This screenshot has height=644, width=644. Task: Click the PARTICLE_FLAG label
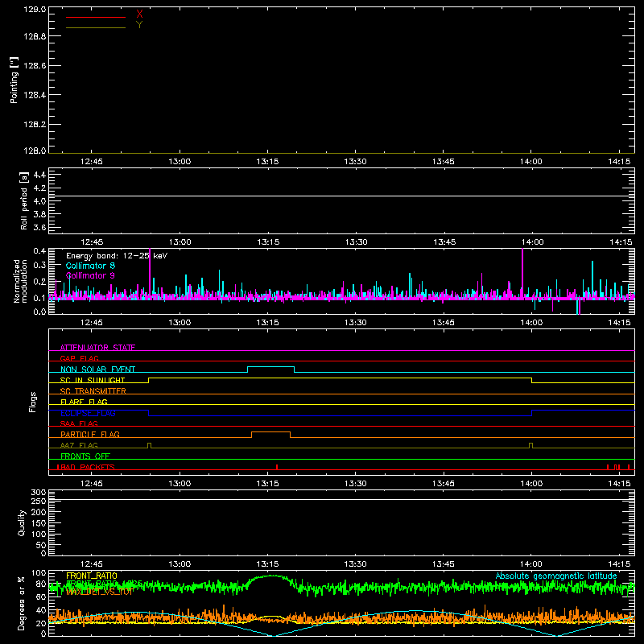click(x=90, y=434)
